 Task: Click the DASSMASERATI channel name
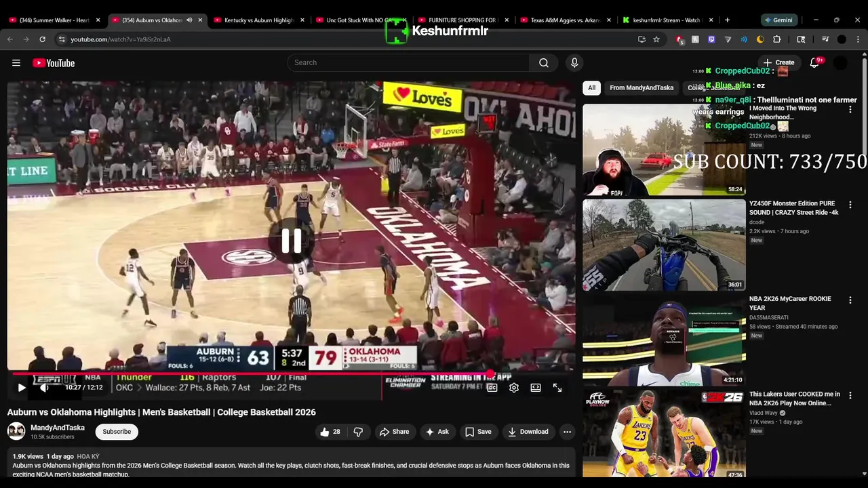[x=769, y=317]
